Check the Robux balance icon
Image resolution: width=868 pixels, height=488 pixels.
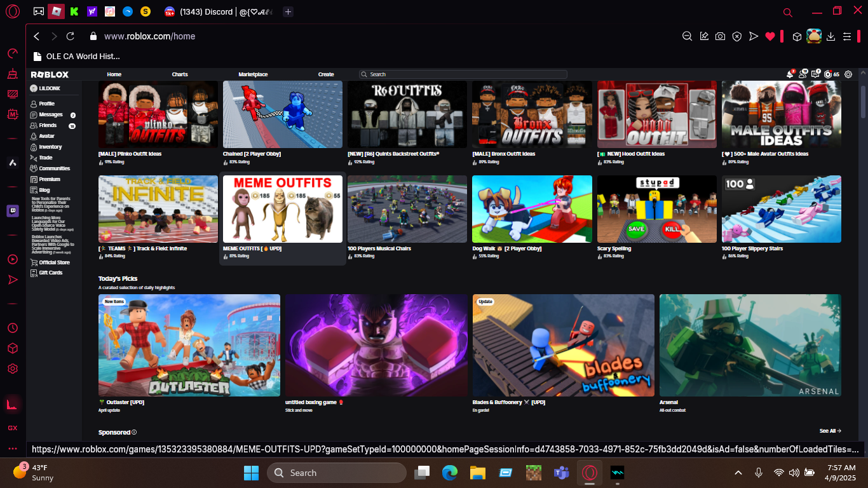828,74
